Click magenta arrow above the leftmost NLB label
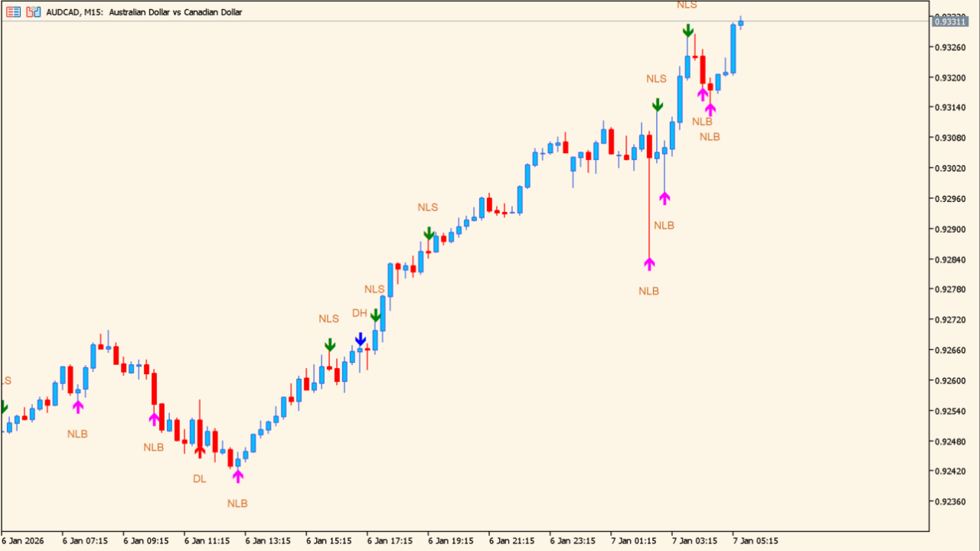The height and width of the screenshot is (551, 980). tap(77, 406)
